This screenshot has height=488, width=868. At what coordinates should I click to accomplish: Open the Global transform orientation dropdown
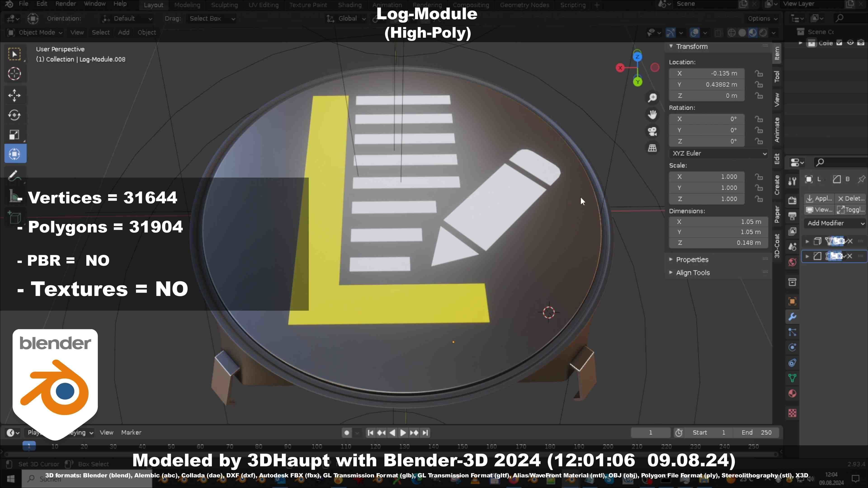(x=346, y=19)
